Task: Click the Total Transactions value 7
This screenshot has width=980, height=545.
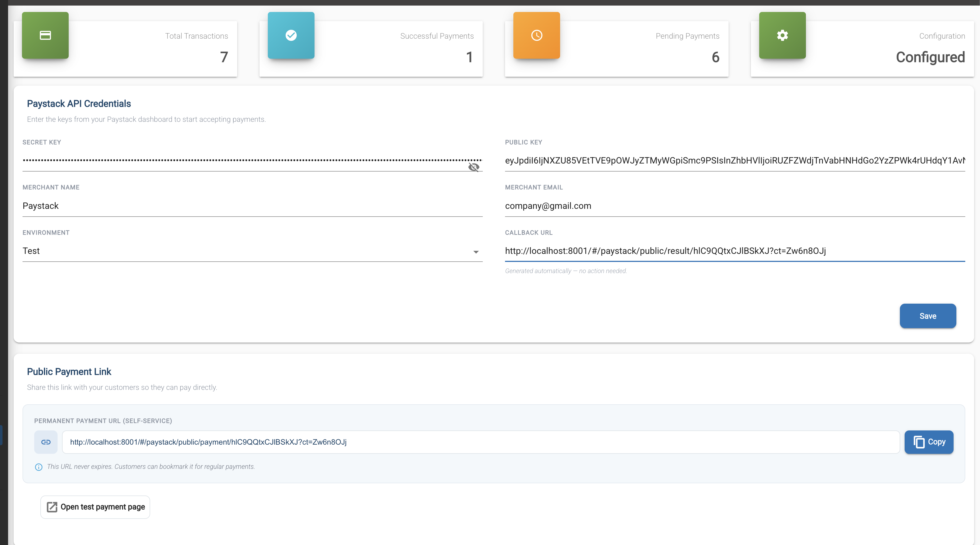Action: pos(224,57)
